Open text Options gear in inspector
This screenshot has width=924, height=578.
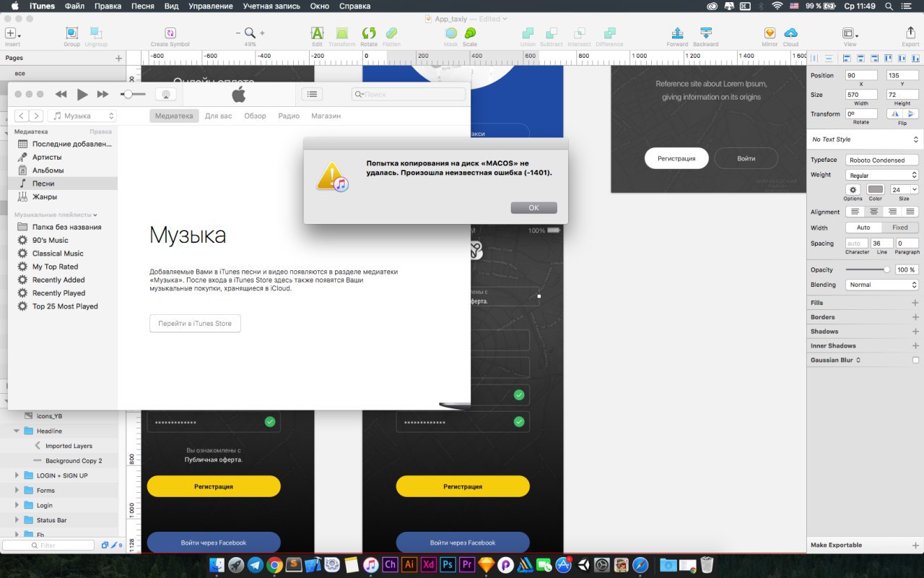coord(853,189)
